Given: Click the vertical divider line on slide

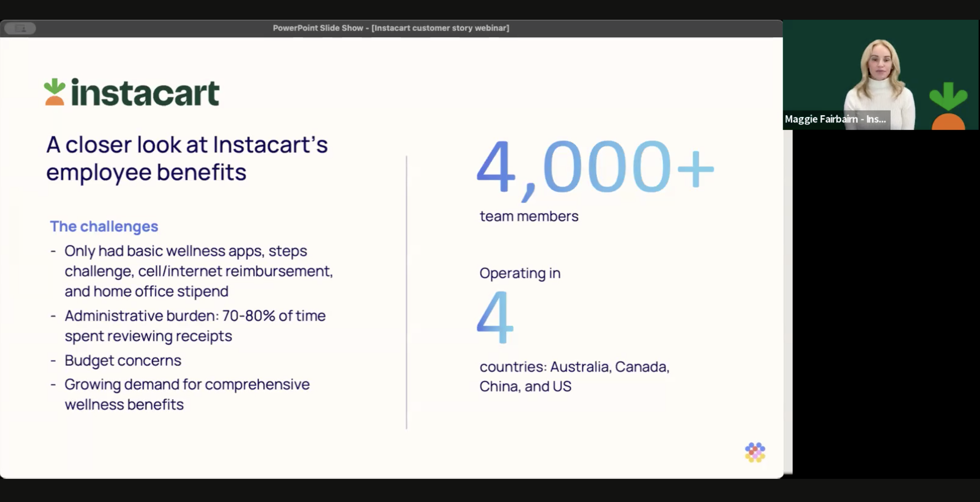Looking at the screenshot, I should 406,292.
